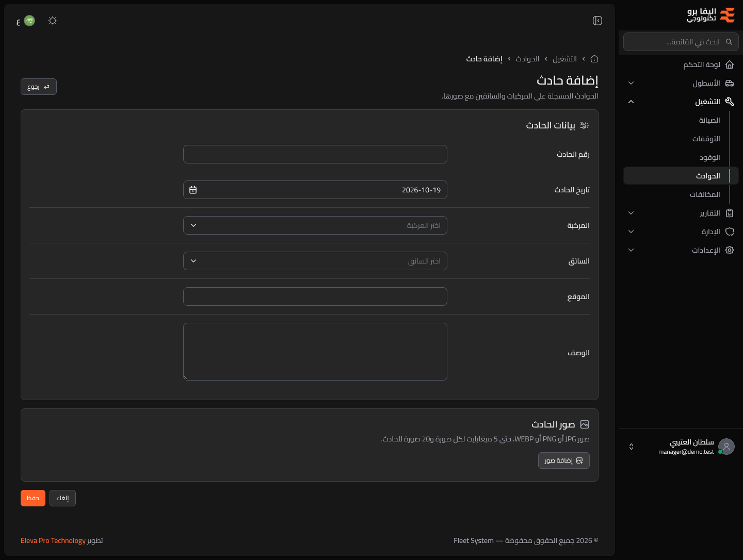Click the reports clipboard icon

[x=730, y=213]
